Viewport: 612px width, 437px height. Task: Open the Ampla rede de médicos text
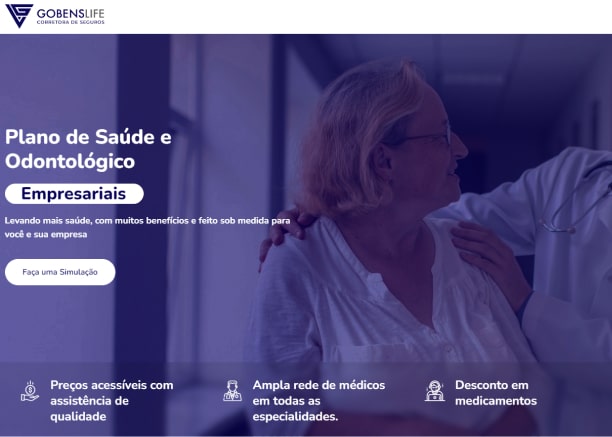pyautogui.click(x=319, y=401)
